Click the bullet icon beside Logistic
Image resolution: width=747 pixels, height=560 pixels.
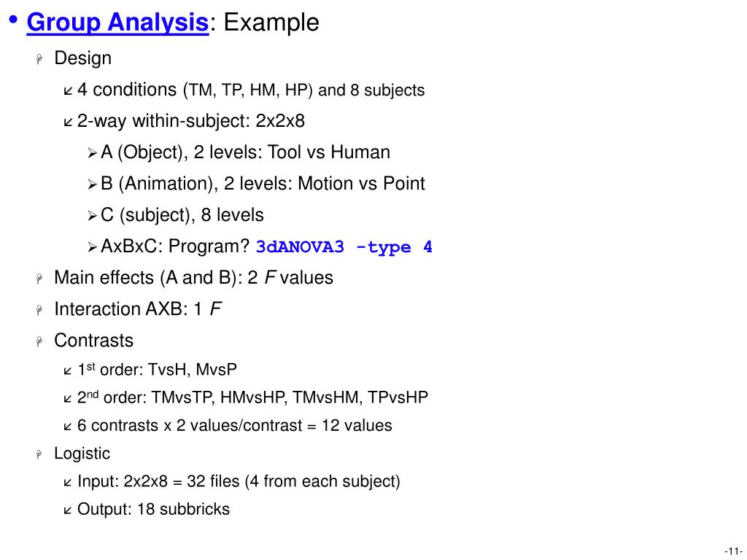(x=40, y=454)
